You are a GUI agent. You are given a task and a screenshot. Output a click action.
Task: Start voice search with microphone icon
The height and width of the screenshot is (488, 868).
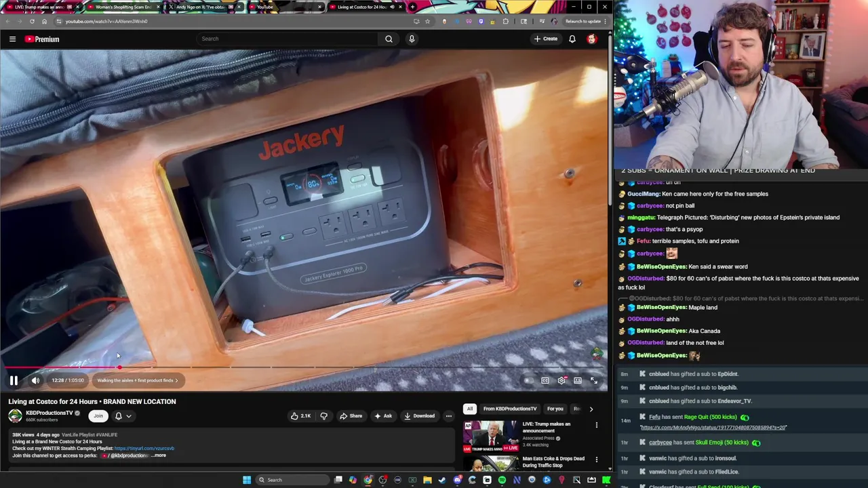[412, 39]
